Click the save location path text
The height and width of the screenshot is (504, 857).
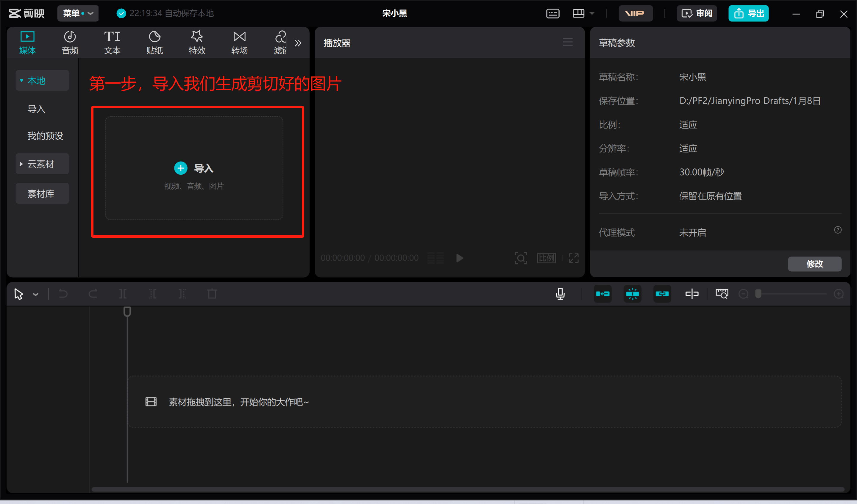point(750,101)
